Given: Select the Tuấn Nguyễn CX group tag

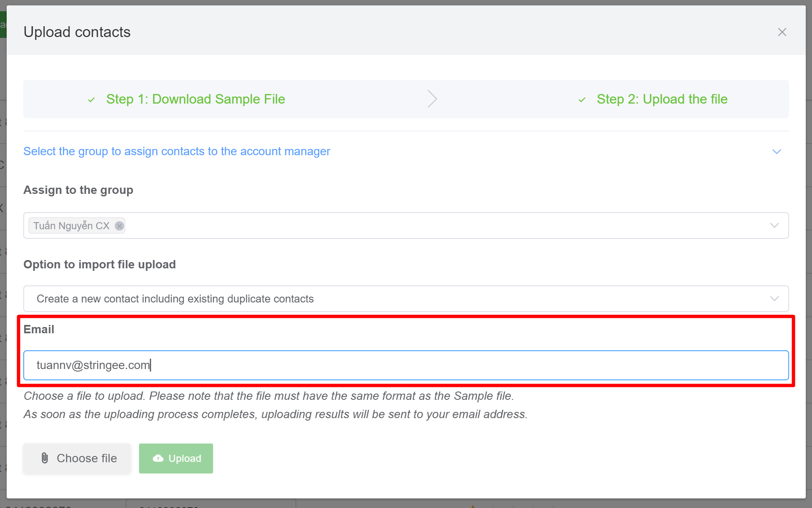Looking at the screenshot, I should click(x=71, y=226).
